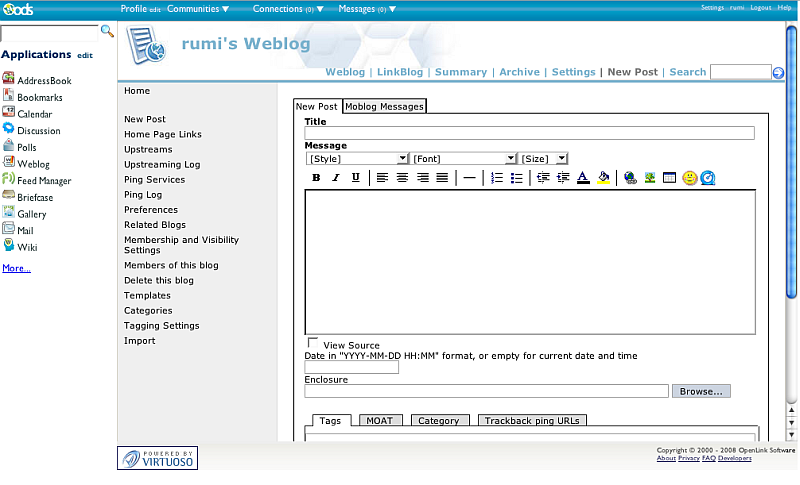Viewport: 800px width, 485px height.
Task: Insert a numbered list
Action: click(x=497, y=178)
